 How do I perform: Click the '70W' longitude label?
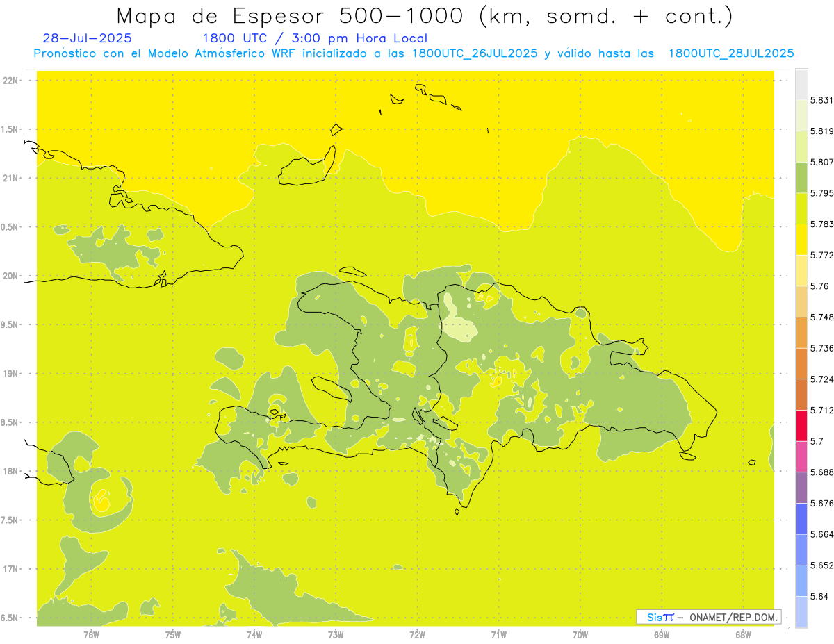pyautogui.click(x=580, y=634)
